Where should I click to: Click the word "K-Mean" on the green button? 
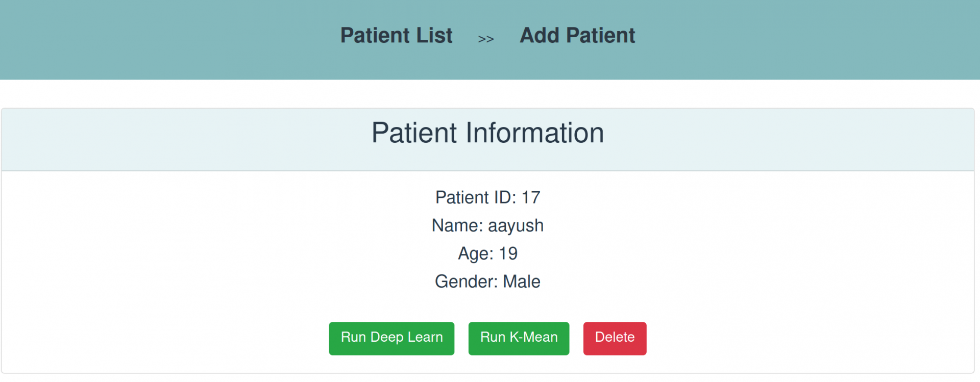click(533, 338)
